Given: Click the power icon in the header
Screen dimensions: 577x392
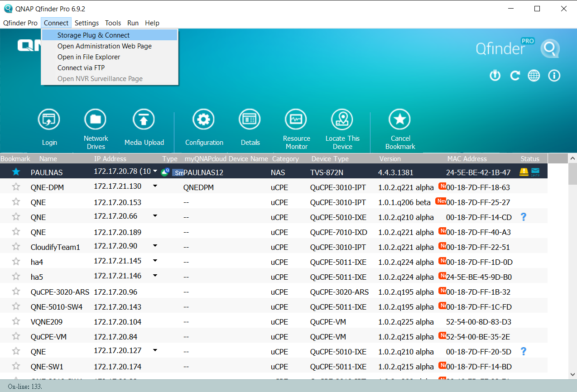Looking at the screenshot, I should (x=495, y=76).
